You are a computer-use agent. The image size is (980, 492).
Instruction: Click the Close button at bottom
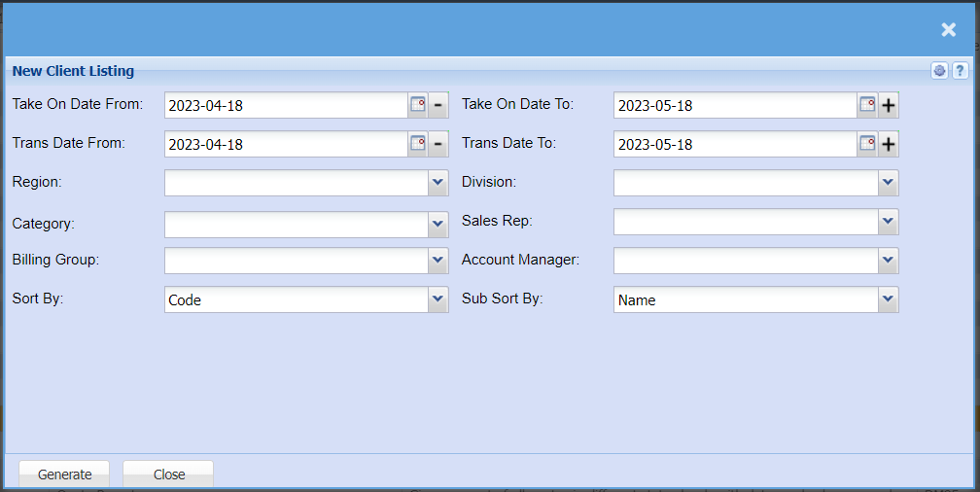tap(169, 474)
